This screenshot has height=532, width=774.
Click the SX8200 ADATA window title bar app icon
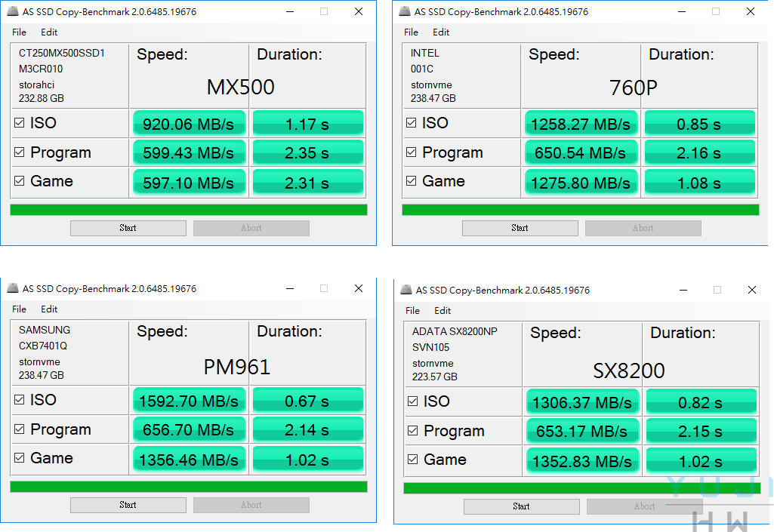(406, 290)
